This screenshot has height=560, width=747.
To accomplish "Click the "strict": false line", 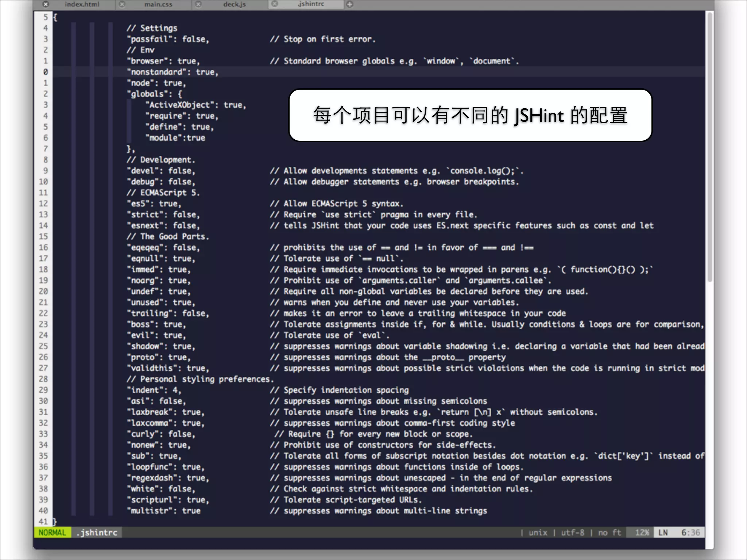I will 163,214.
